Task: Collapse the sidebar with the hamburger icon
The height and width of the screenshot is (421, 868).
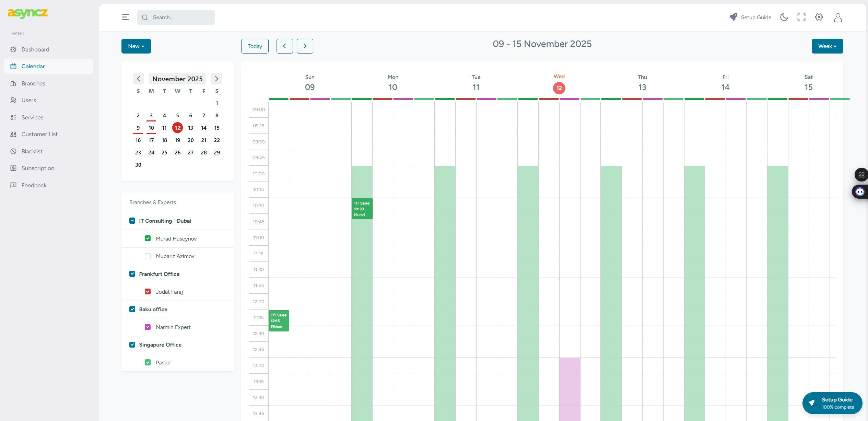Action: (125, 17)
